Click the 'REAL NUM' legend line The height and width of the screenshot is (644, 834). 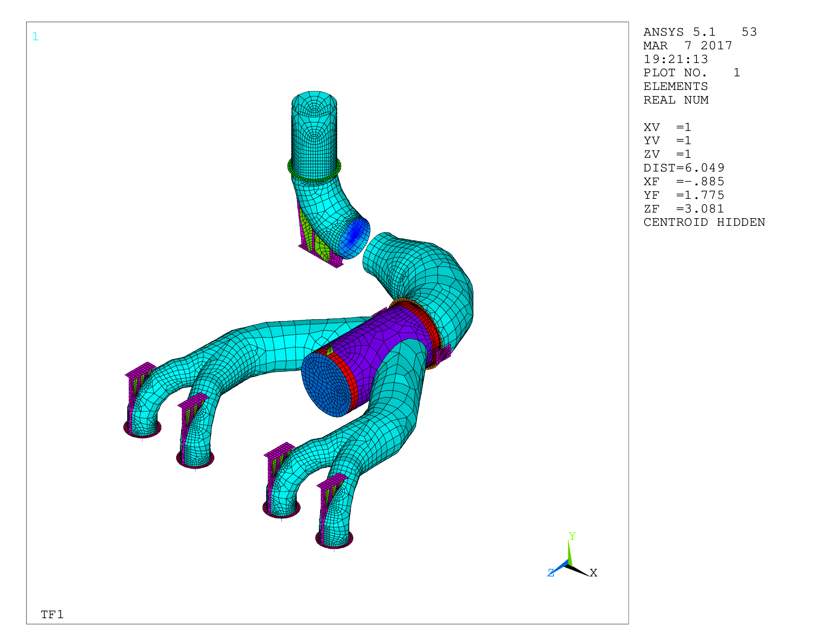pos(676,100)
